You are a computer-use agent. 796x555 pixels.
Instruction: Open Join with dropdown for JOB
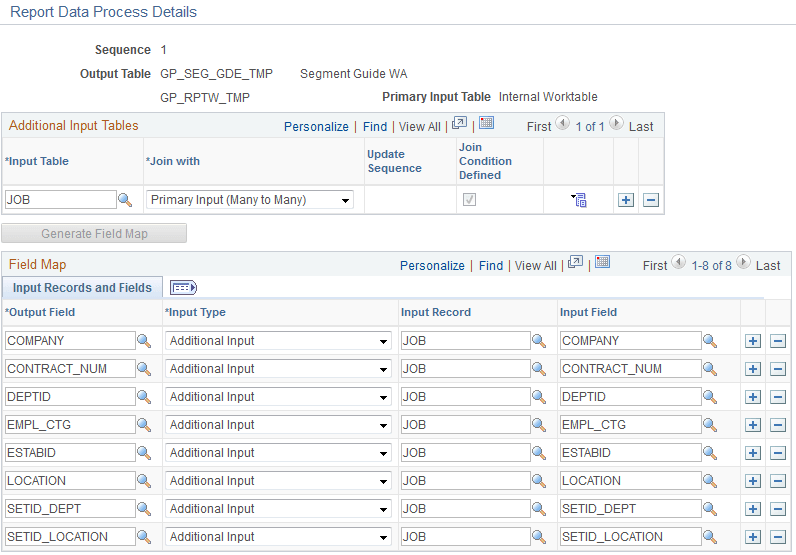pos(250,200)
